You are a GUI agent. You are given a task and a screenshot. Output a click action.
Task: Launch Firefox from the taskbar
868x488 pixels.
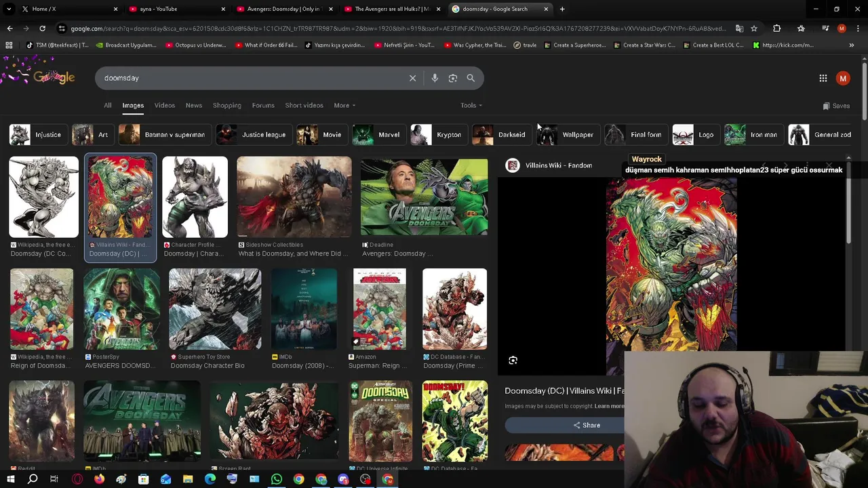(x=99, y=479)
